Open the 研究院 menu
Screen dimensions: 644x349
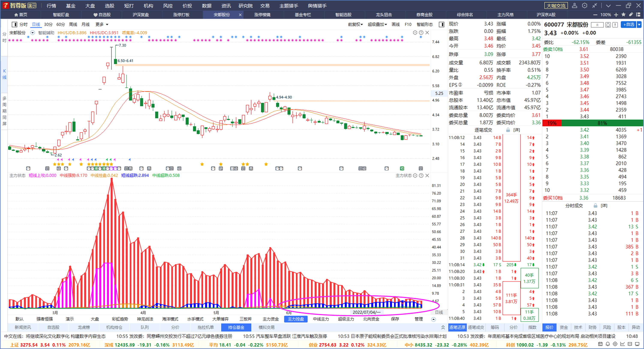coord(245,6)
